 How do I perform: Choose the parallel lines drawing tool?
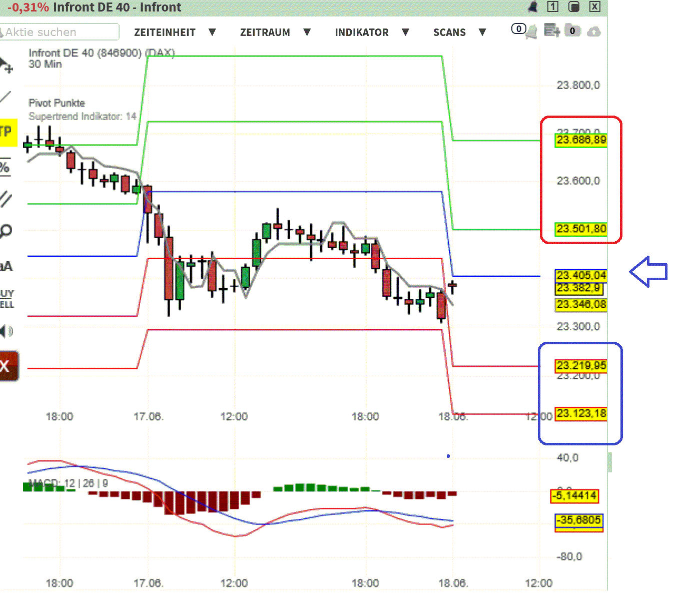tap(6, 198)
